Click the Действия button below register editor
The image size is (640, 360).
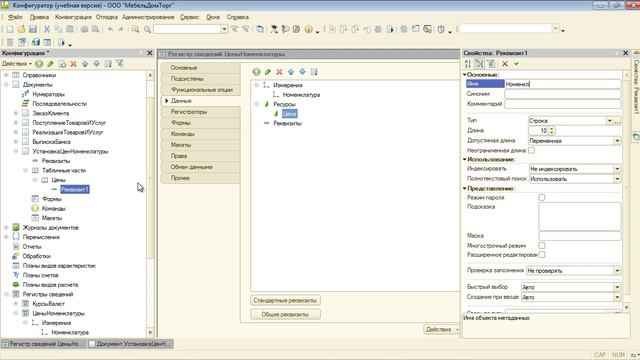(441, 329)
